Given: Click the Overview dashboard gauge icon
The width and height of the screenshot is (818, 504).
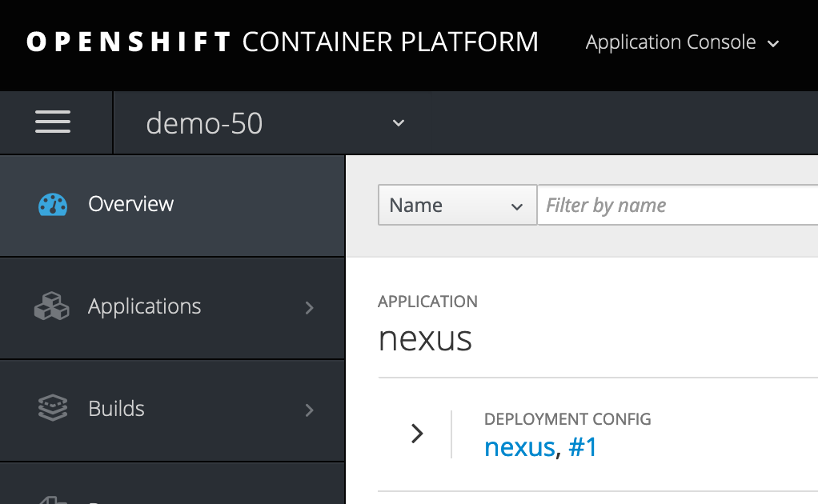Looking at the screenshot, I should [x=53, y=204].
